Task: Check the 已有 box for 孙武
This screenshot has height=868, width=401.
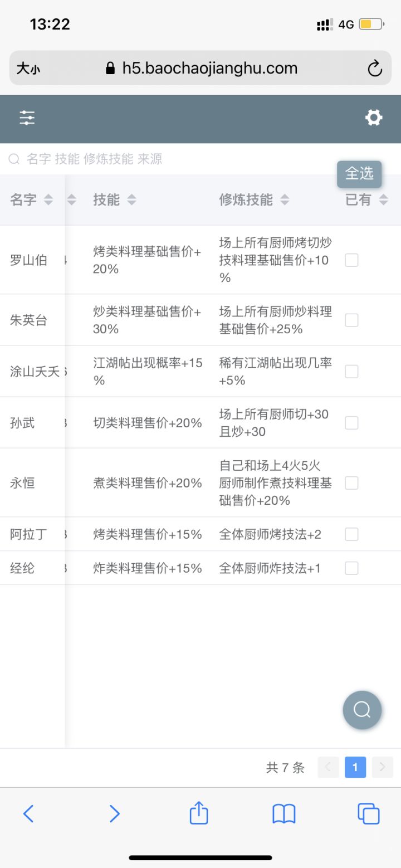Action: (x=351, y=423)
